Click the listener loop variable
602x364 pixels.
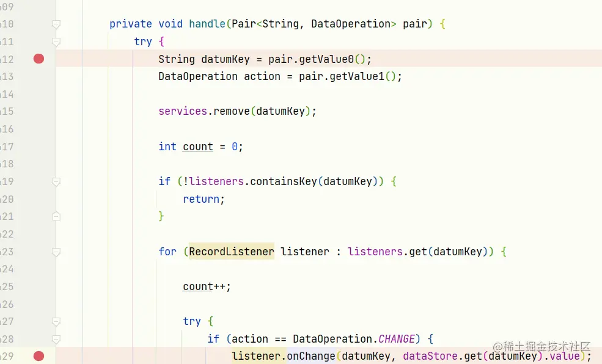click(305, 252)
